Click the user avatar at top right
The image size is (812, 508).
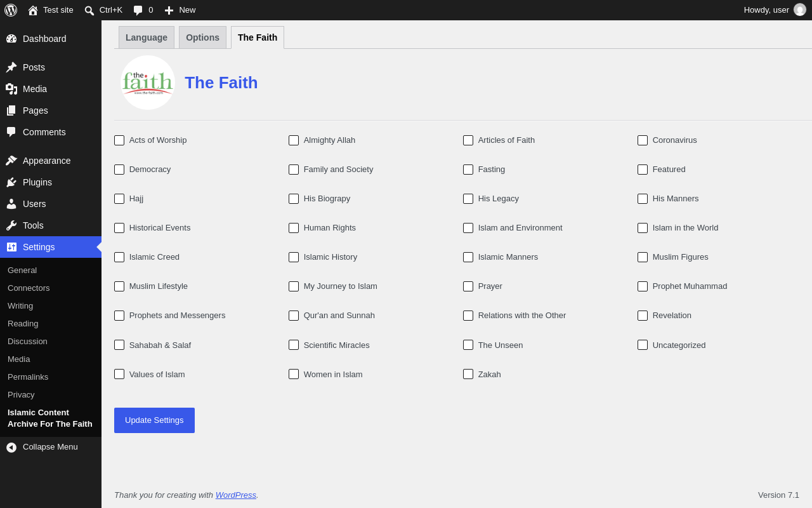pos(800,10)
